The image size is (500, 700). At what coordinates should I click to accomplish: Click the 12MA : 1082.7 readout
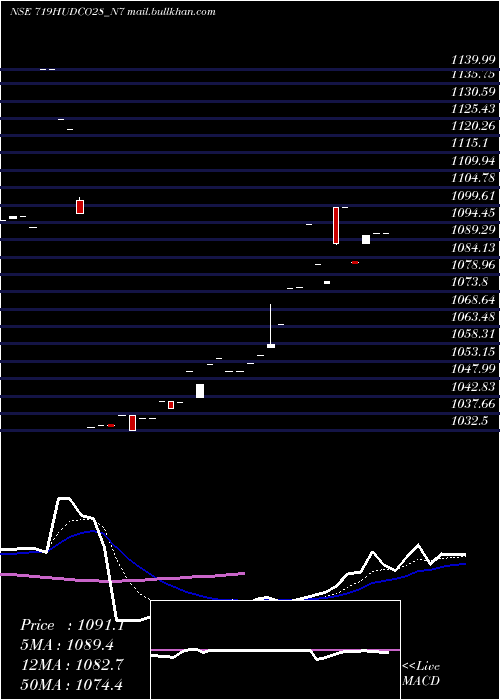pos(72,664)
